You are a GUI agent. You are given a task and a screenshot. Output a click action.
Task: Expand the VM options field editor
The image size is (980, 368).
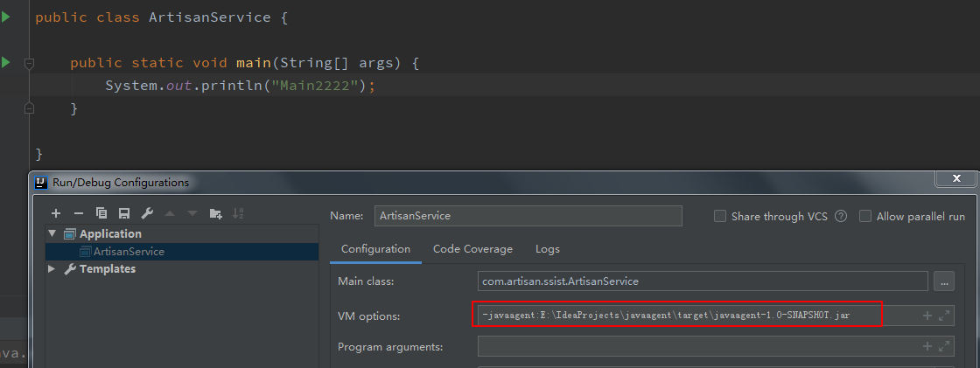(944, 316)
